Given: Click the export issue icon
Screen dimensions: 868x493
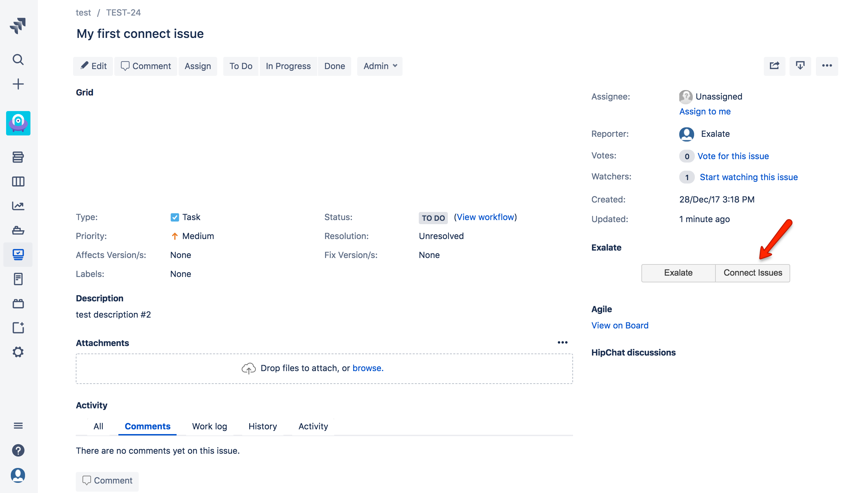Looking at the screenshot, I should point(800,66).
